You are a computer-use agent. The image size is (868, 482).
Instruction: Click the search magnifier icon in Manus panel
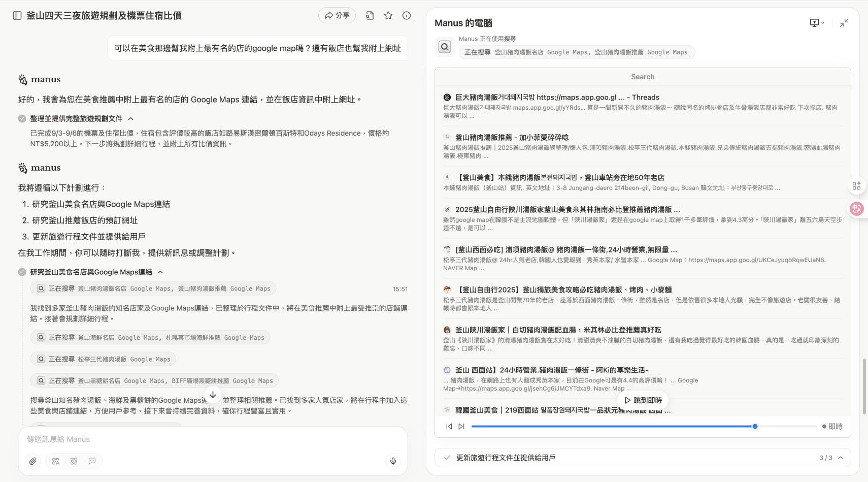(x=445, y=47)
